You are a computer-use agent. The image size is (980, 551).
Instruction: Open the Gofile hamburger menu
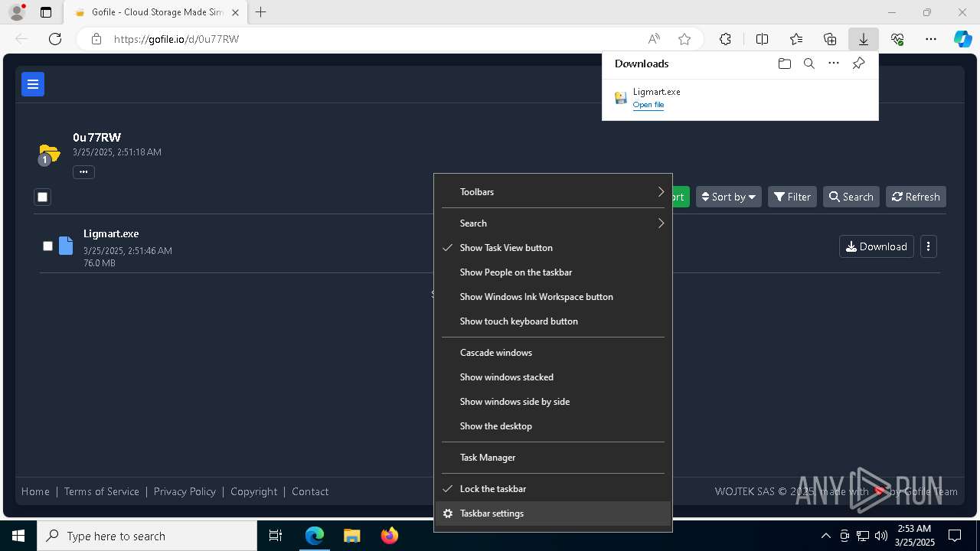click(33, 84)
